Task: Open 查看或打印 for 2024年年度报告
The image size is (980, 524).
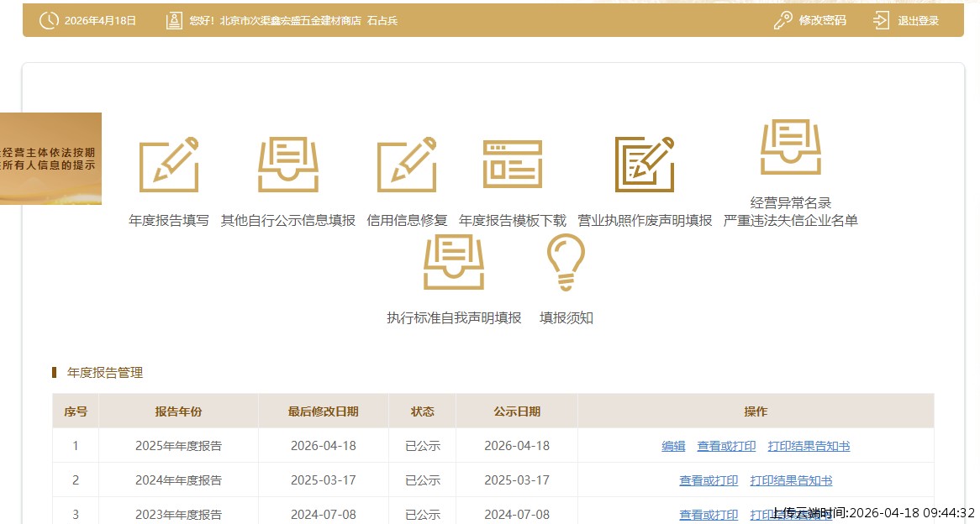Action: (x=709, y=480)
